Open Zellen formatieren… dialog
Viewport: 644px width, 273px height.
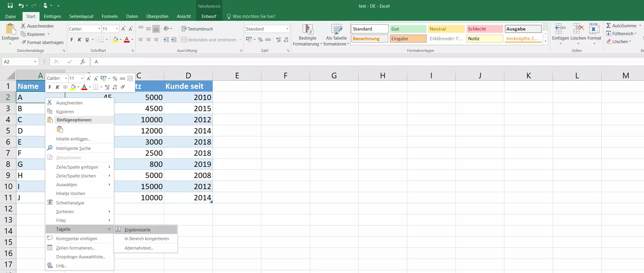coord(80,248)
